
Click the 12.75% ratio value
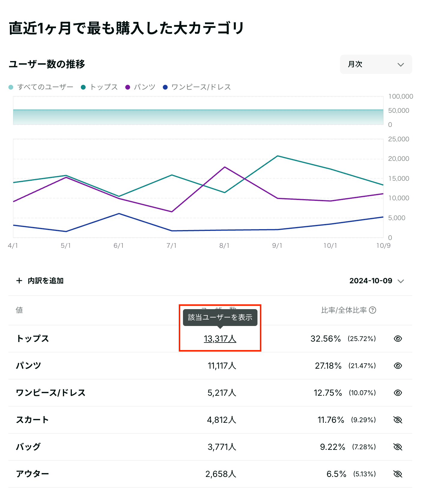pyautogui.click(x=328, y=393)
